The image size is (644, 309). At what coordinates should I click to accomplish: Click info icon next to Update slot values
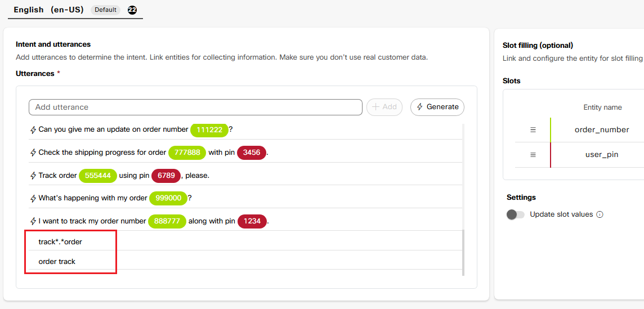(600, 214)
